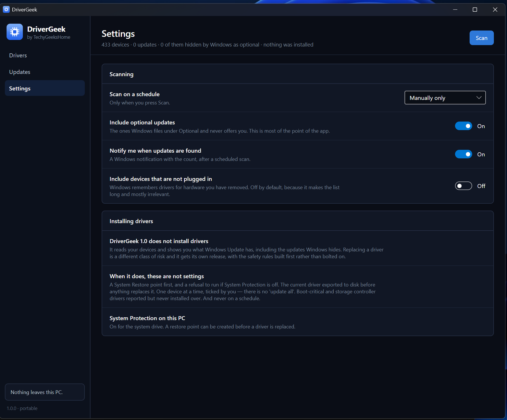507x420 pixels.
Task: Enable Include devices that are not plugged in
Action: coord(463,186)
